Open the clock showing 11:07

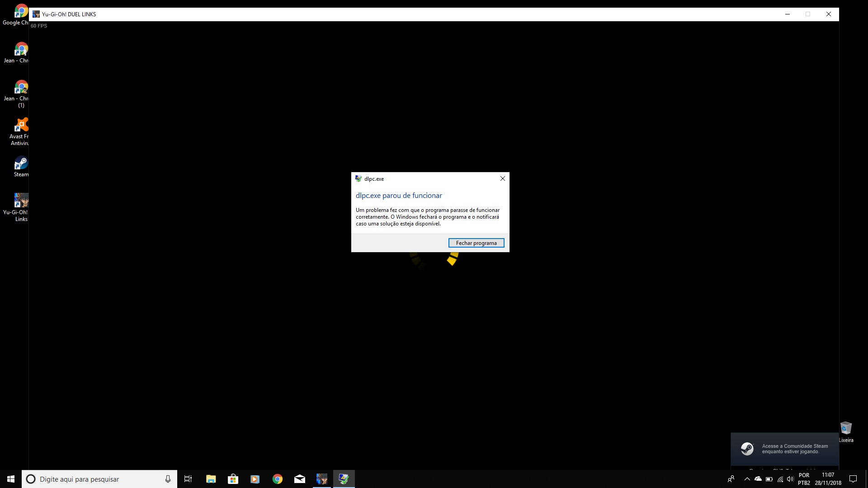coord(828,479)
